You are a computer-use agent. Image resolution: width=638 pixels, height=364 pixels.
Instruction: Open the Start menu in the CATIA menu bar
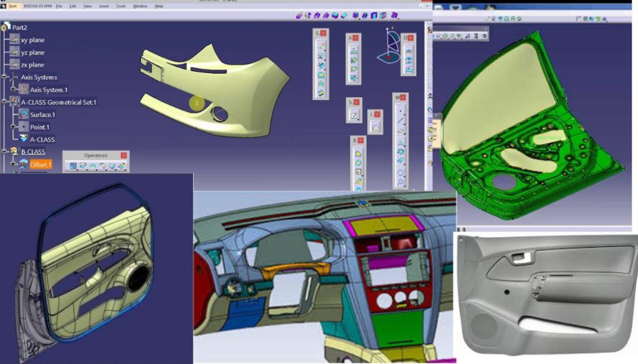(x=13, y=6)
